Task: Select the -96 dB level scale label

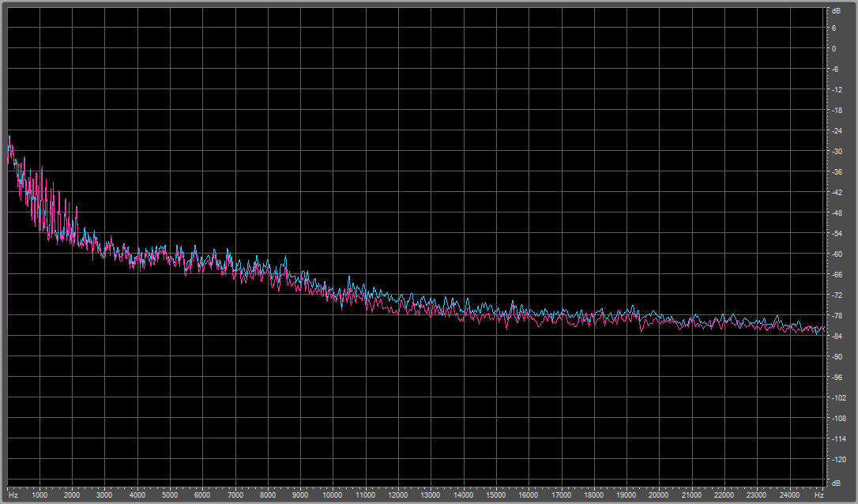Action: click(x=837, y=377)
